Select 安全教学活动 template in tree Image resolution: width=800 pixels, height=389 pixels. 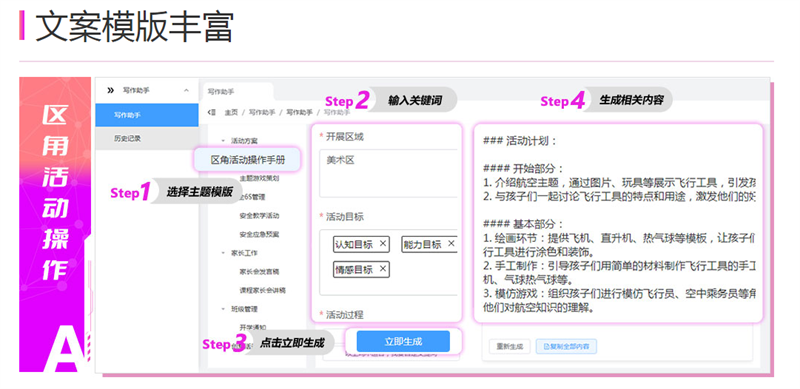click(259, 215)
